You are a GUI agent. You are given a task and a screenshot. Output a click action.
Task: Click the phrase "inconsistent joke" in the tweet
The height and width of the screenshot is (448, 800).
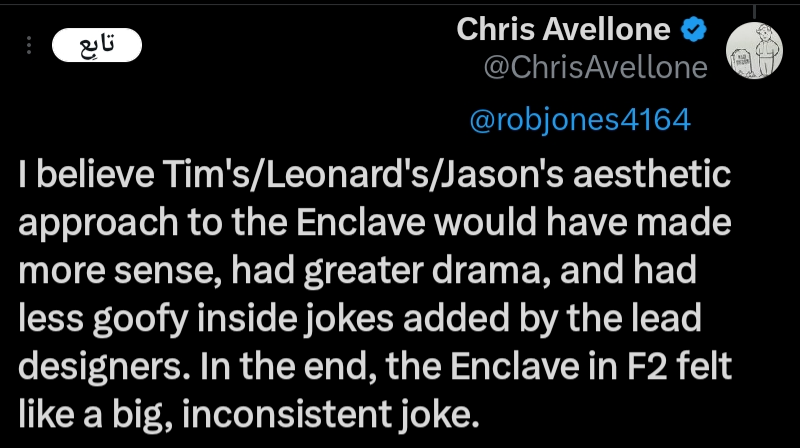331,414
